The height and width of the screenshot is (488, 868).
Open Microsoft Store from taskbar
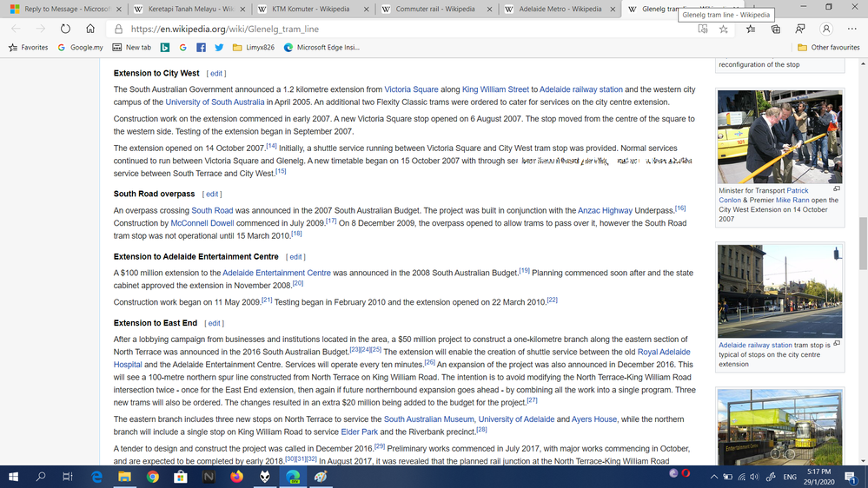click(x=181, y=477)
